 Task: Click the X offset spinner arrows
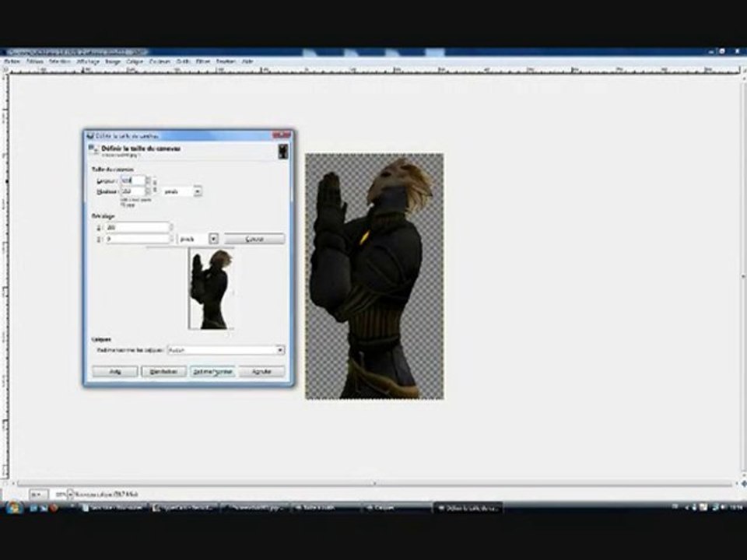click(x=171, y=228)
